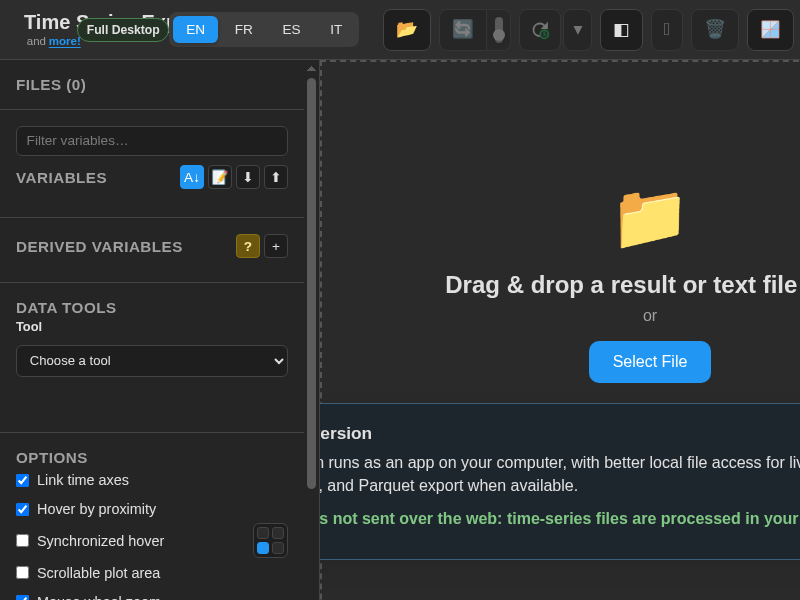The width and height of the screenshot is (800, 600).
Task: Uncheck Link time axes option
Action: 22,481
